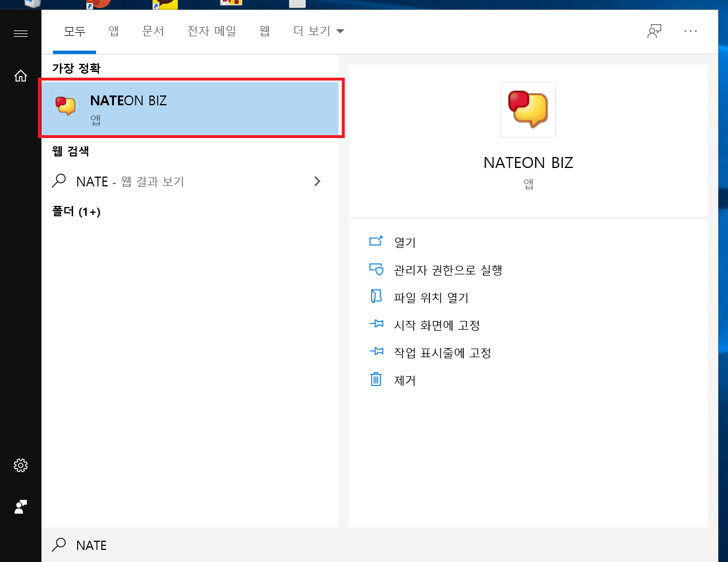Switch to the 문서 tab
Image resolution: width=728 pixels, height=562 pixels.
pos(153,31)
